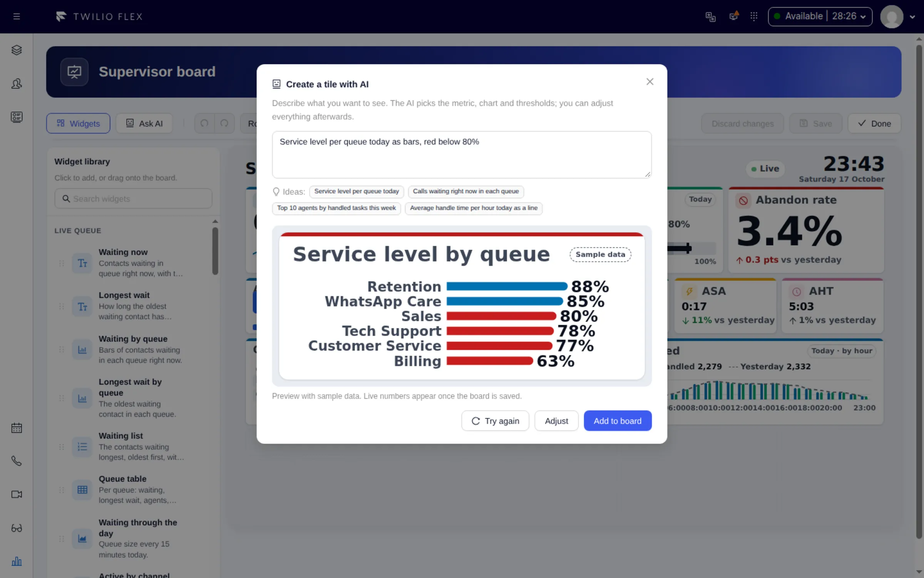Switch to the Widgets tab
Screen dimensions: 924x578
coord(78,123)
